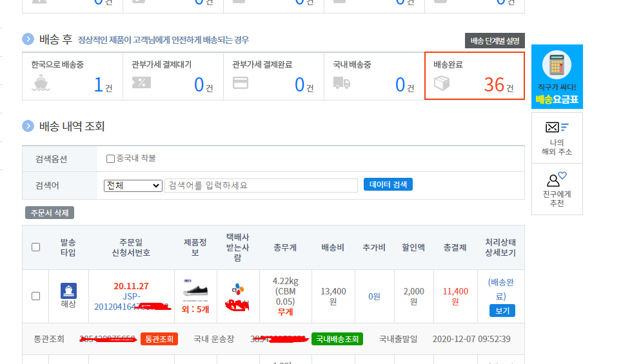Open the sneaker product thumbnail
This screenshot has width=632, height=364.
[195, 290]
